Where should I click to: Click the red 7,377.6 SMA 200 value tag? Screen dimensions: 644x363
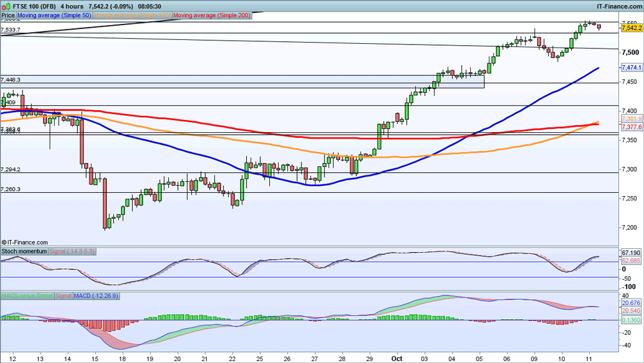[x=632, y=127]
